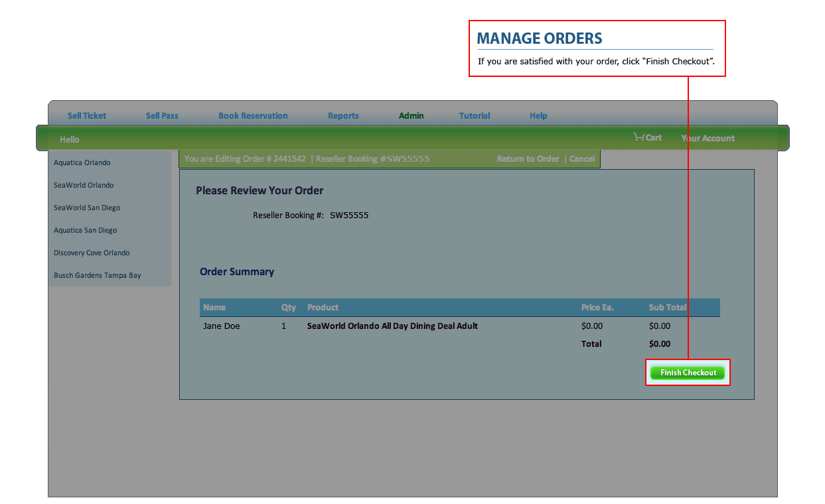Open the shopping Cart icon
825x504 pixels.
647,137
